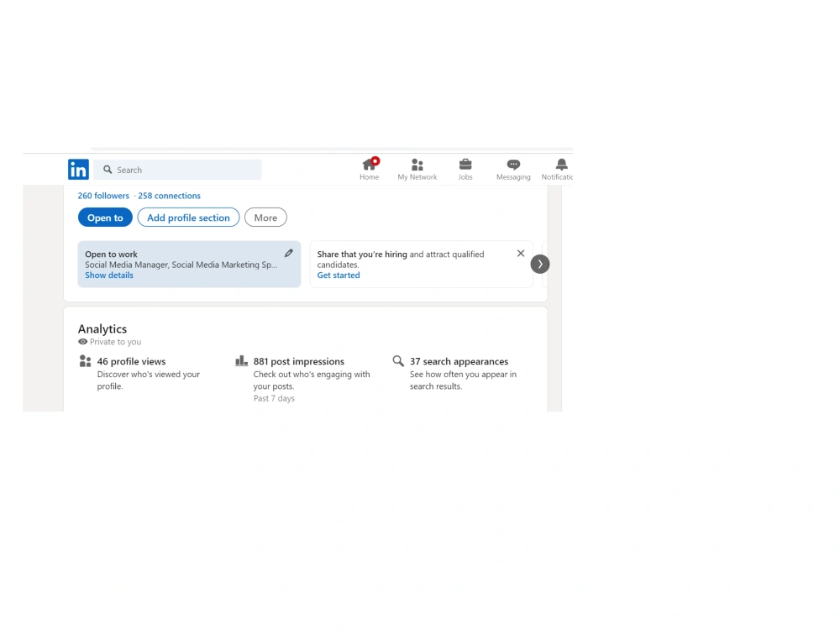This screenshot has width=840, height=630.
Task: Open 37 search appearances analytics
Action: pos(459,361)
